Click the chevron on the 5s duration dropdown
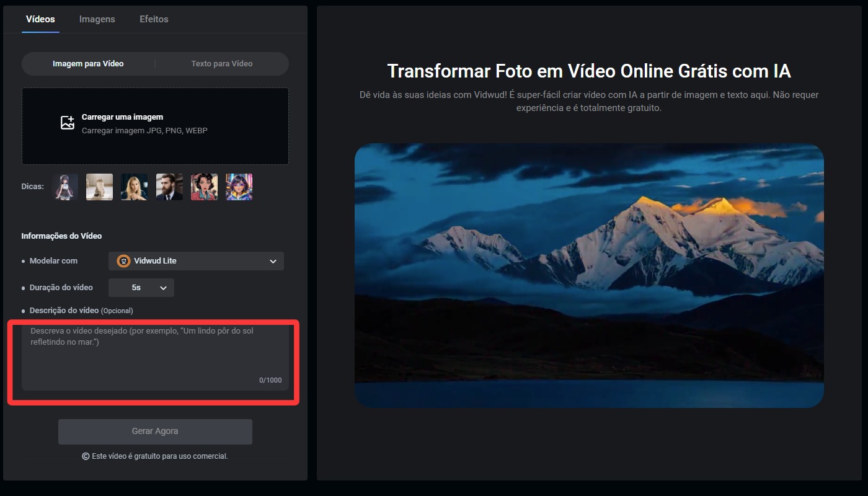 pyautogui.click(x=163, y=288)
